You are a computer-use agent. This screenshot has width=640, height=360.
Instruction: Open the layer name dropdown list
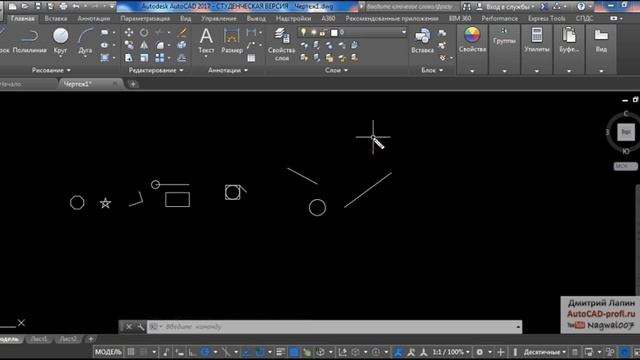pos(403,32)
